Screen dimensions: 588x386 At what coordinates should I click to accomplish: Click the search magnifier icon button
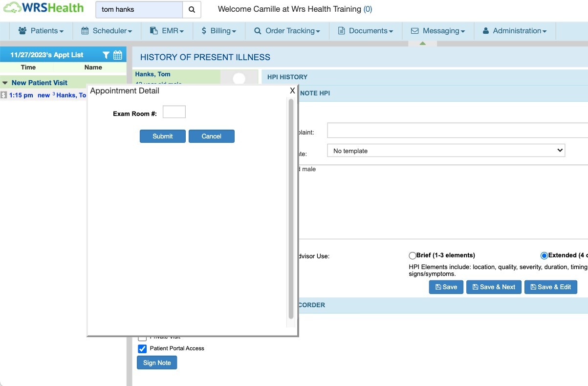tap(192, 9)
